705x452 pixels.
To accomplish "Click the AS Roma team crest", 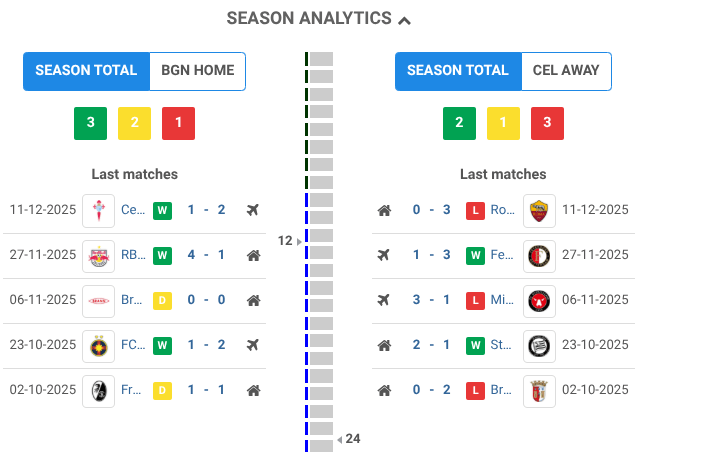I will tap(539, 210).
